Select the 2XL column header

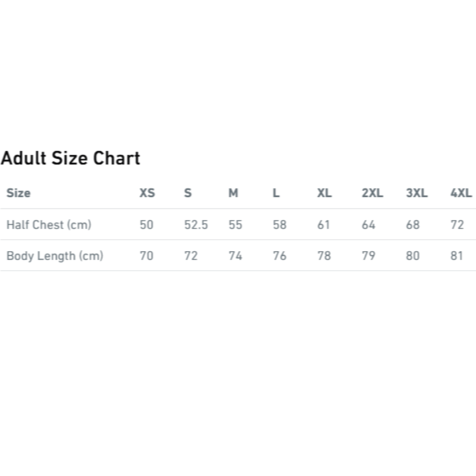pyautogui.click(x=372, y=193)
